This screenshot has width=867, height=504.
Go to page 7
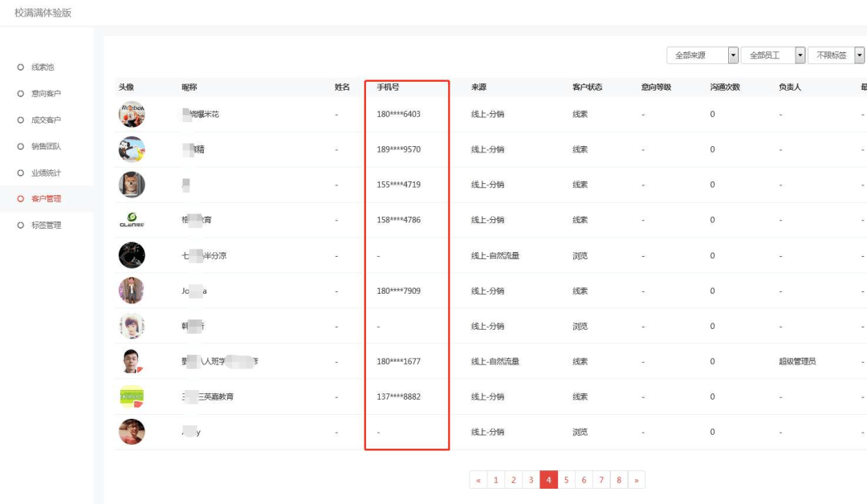point(601,480)
